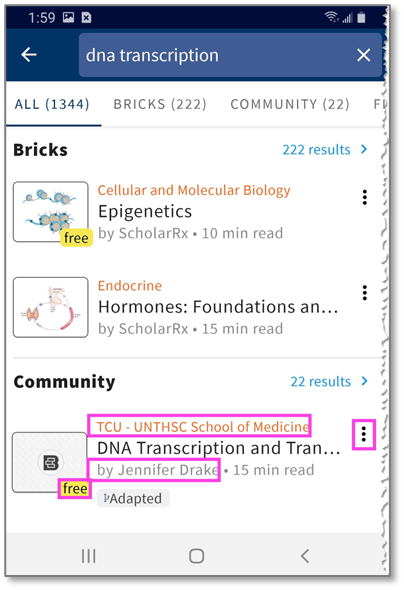The width and height of the screenshot is (404, 590).
Task: Tap Android home navigation button
Action: (196, 556)
